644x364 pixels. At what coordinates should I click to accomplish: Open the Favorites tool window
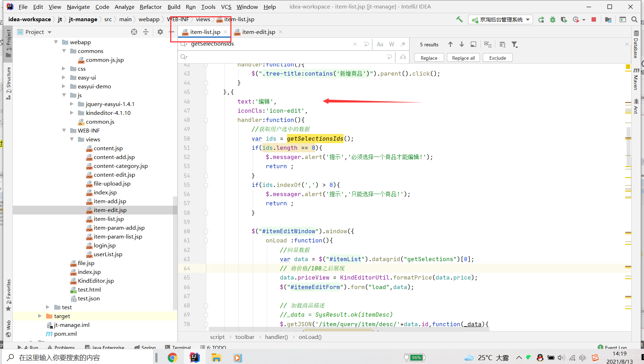pos(8,295)
